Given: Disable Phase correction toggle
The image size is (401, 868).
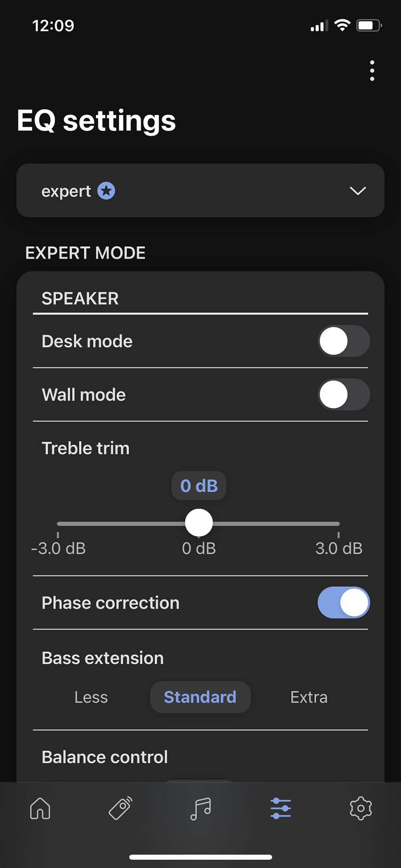Looking at the screenshot, I should click(344, 602).
